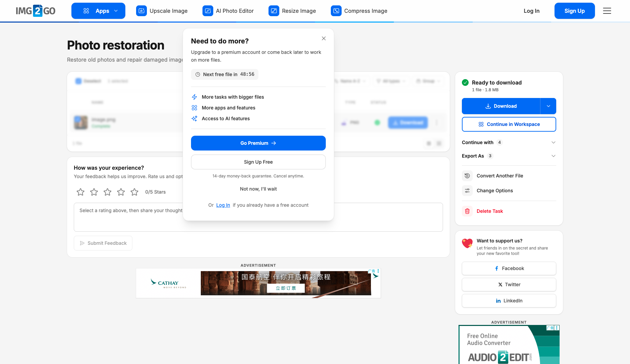Screen dimensions: 630x364
Task: Select the third rating star
Action: (107, 192)
